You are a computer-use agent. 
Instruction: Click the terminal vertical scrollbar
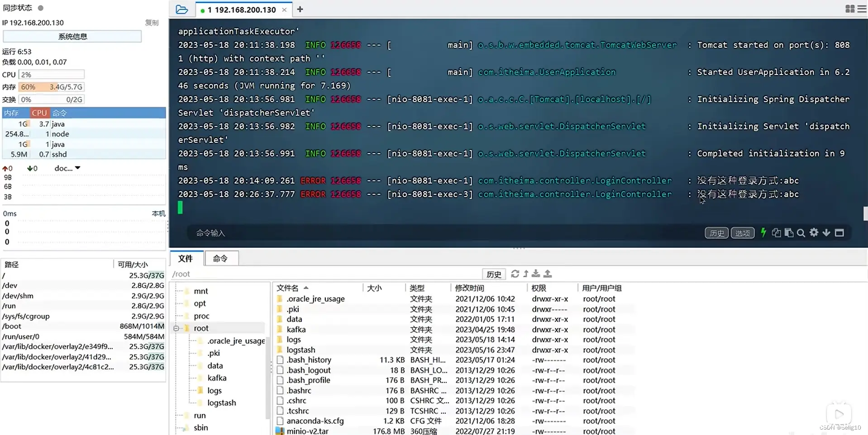click(865, 213)
